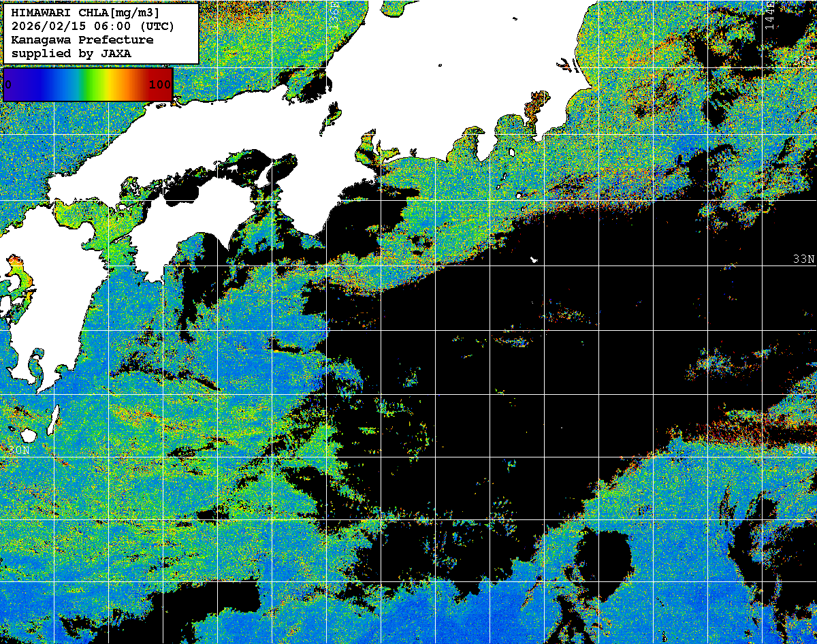Select the 2026/02/15 06:00 (UTC) timestamp

pos(93,26)
